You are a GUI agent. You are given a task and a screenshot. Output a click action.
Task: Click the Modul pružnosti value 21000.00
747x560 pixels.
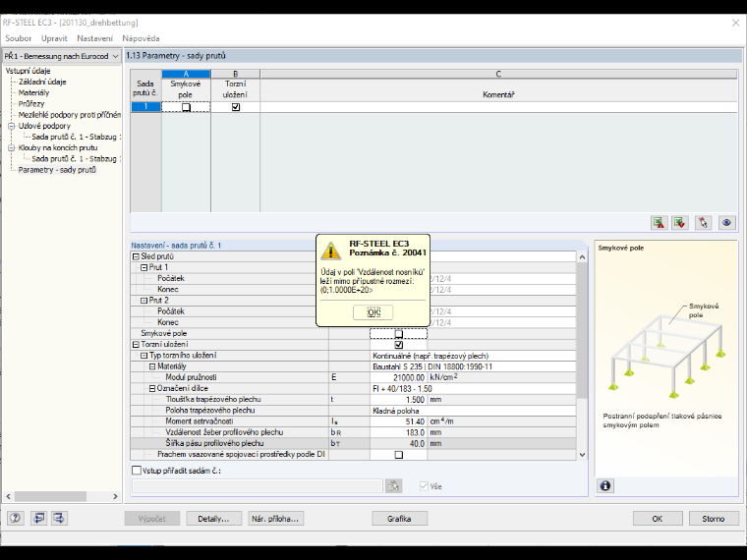tap(398, 377)
